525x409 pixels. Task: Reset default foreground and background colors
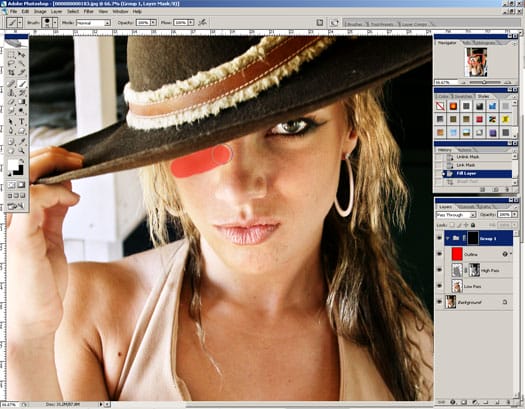(x=10, y=174)
